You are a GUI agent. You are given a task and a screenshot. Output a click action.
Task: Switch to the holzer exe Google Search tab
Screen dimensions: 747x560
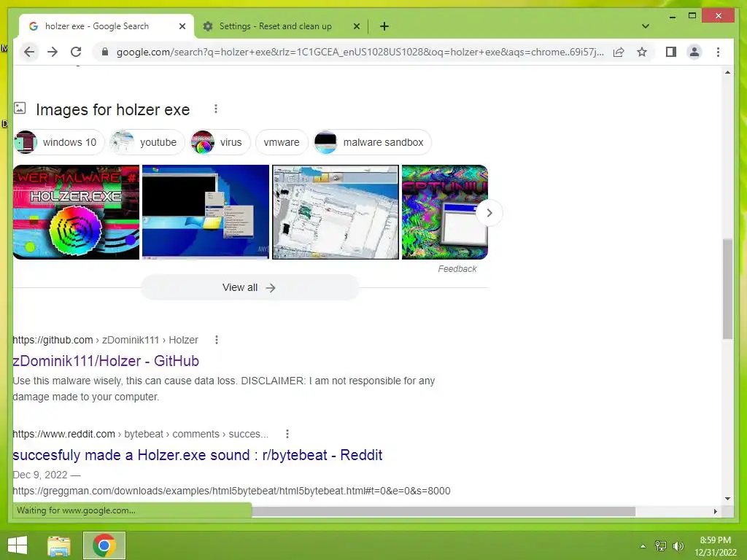click(x=97, y=26)
